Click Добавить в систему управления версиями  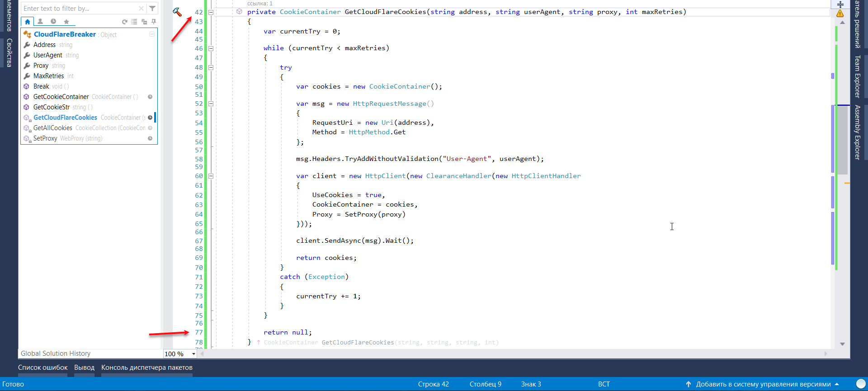pyautogui.click(x=763, y=384)
